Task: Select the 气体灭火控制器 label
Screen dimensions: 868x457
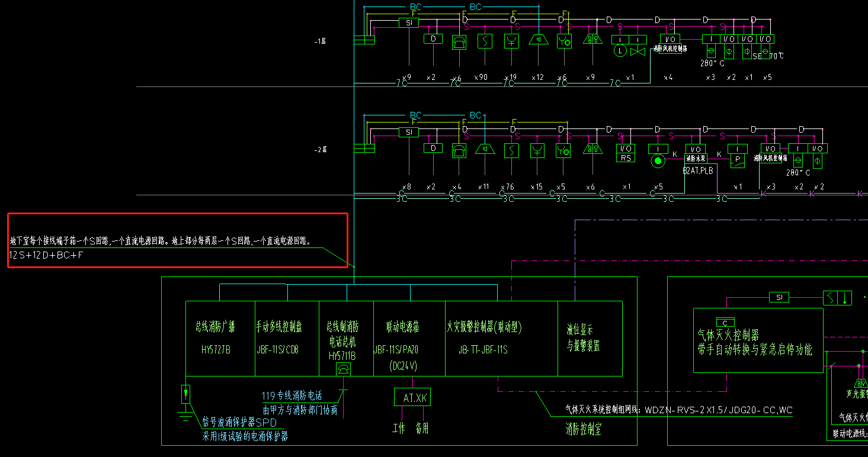Action: [x=729, y=336]
